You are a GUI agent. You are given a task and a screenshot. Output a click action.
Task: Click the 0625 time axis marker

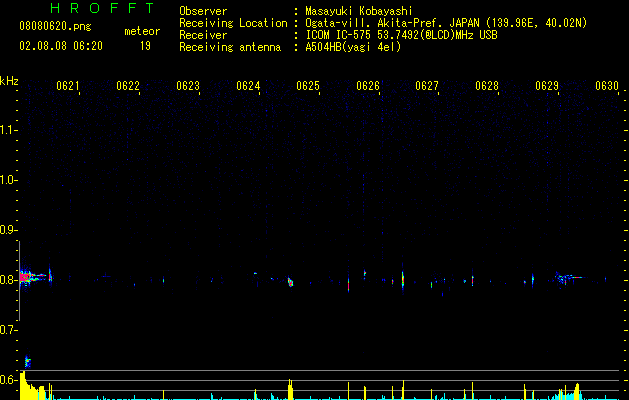tap(308, 86)
